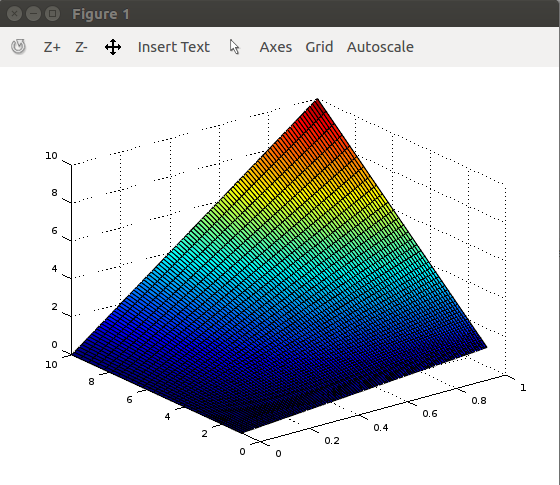
Task: Maximize the Figure 1 window
Action: 52,14
